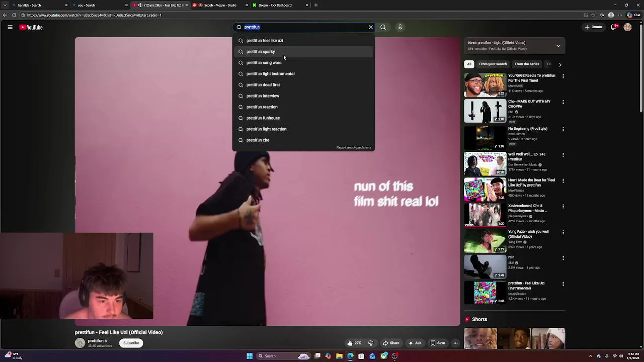Open options menu for Yung Fazo wish you well
This screenshot has height=362, width=644.
point(563,232)
